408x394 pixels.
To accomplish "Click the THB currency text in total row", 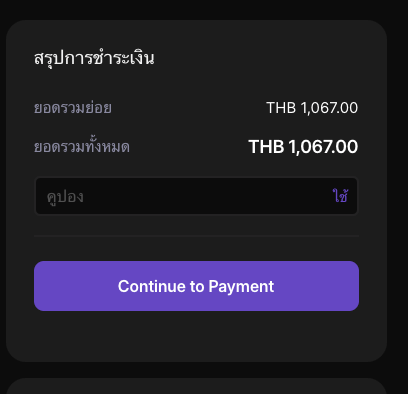I will (x=266, y=147).
